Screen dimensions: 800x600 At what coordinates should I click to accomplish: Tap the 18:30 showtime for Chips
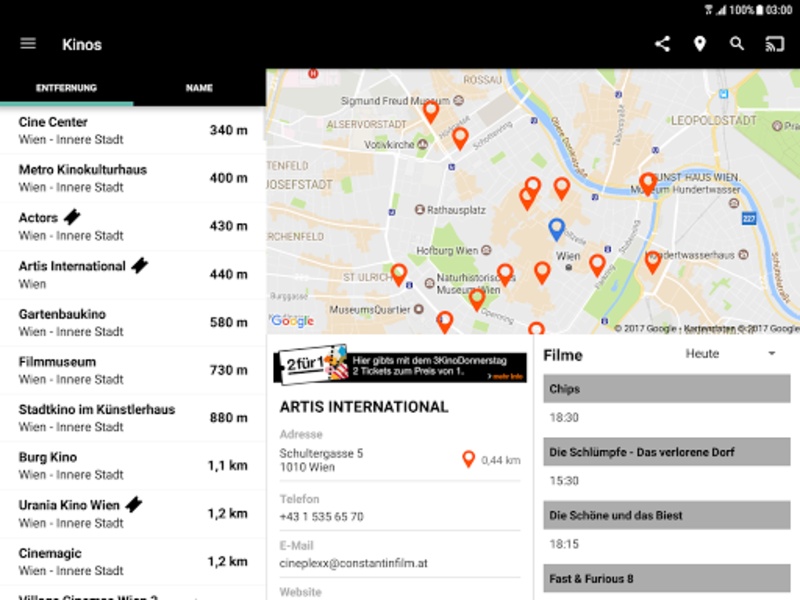pyautogui.click(x=564, y=418)
